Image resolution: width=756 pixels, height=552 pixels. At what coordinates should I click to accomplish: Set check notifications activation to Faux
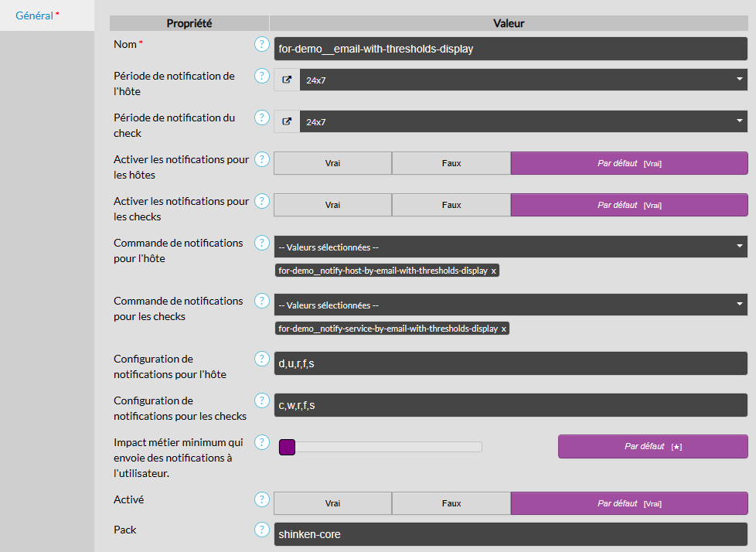tap(451, 205)
